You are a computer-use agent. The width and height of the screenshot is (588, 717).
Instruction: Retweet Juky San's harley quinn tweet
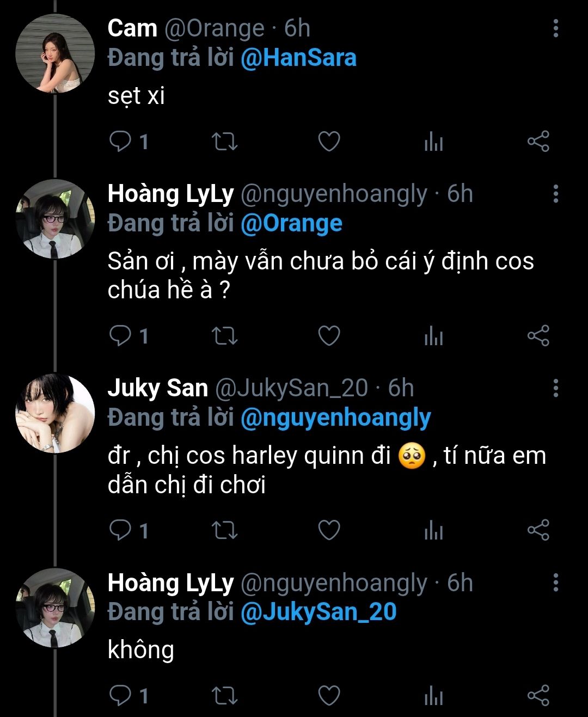(224, 530)
